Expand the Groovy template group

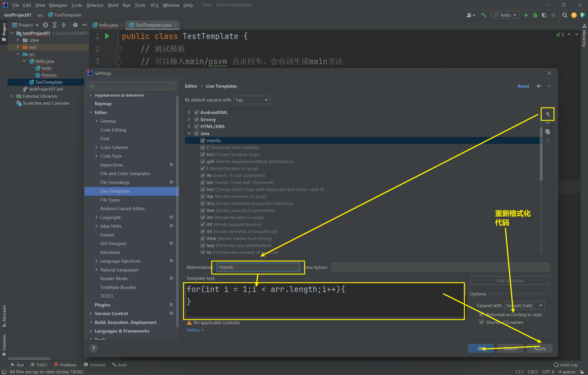click(x=189, y=119)
